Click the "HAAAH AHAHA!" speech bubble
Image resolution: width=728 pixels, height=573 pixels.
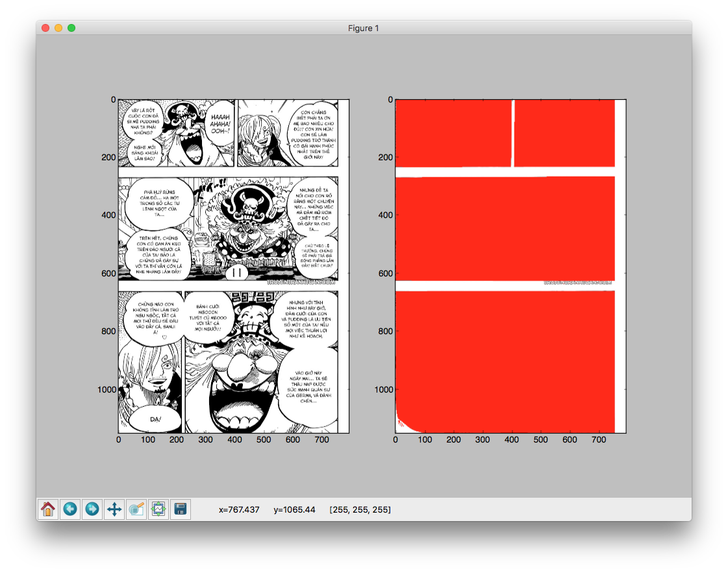[220, 124]
